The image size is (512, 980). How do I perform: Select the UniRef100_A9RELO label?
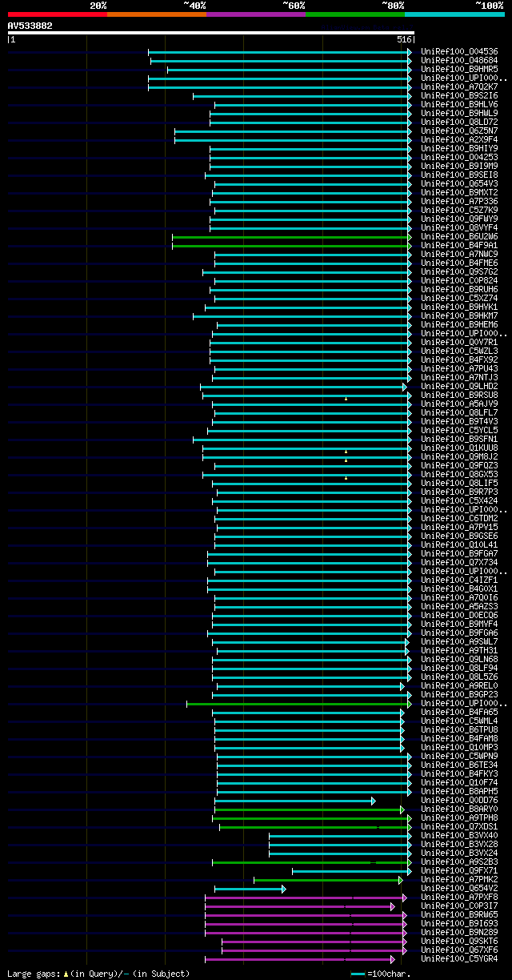pyautogui.click(x=459, y=686)
